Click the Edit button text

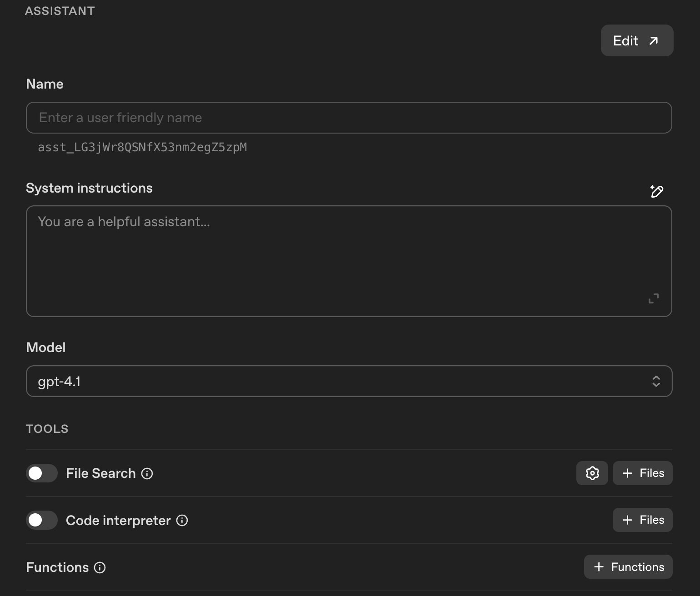tap(625, 41)
